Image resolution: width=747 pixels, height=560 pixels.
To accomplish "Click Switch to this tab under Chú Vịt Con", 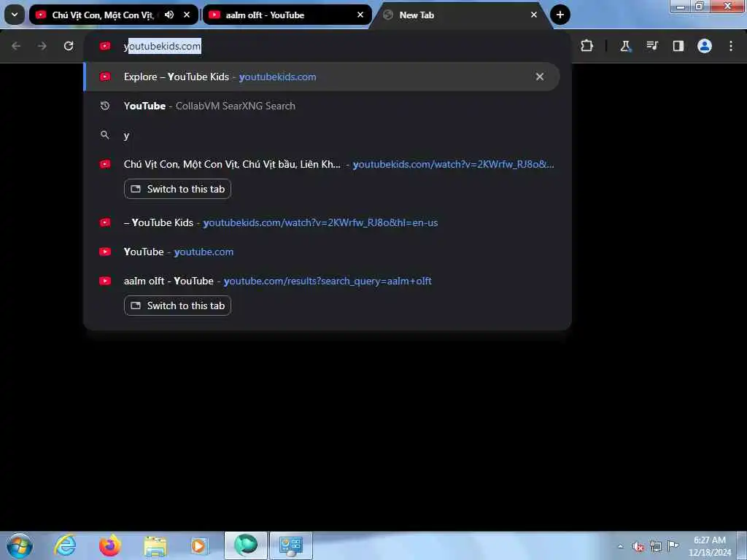I will [177, 189].
